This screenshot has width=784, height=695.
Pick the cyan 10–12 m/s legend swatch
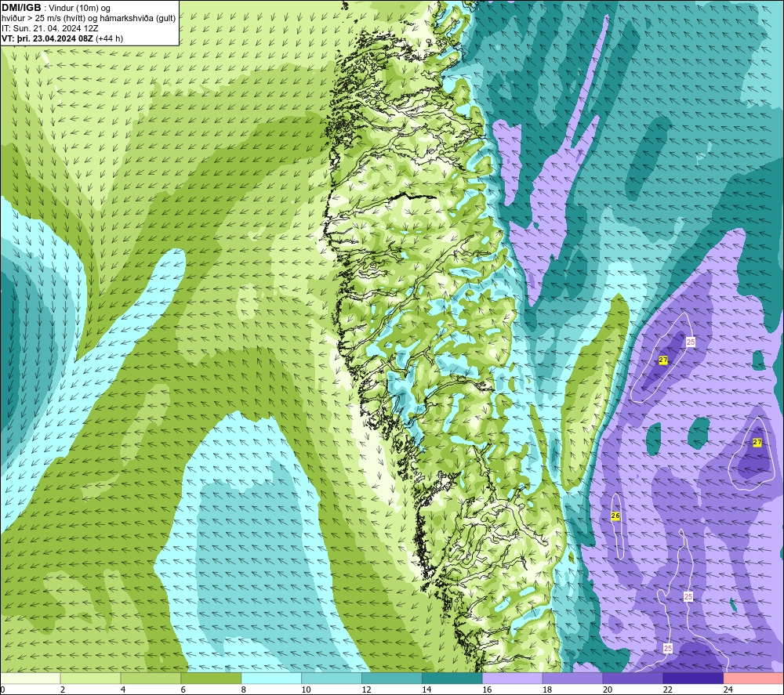point(332,679)
